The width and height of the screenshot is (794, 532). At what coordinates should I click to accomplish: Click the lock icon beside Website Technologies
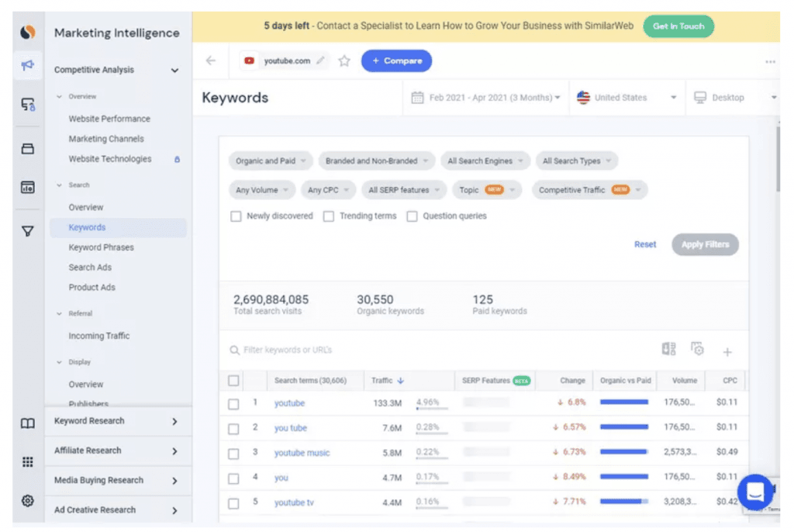tap(178, 159)
